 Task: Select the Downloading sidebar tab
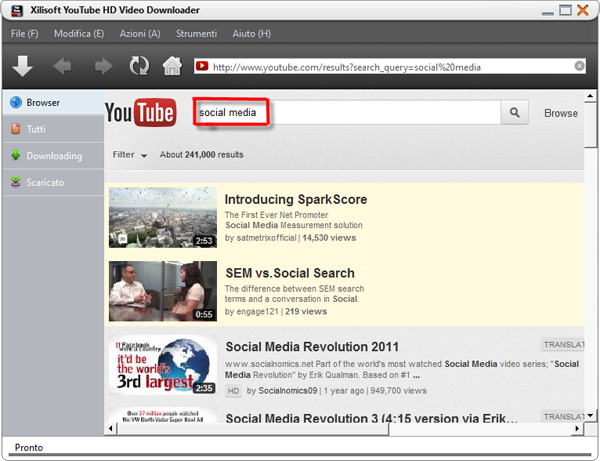click(x=53, y=156)
